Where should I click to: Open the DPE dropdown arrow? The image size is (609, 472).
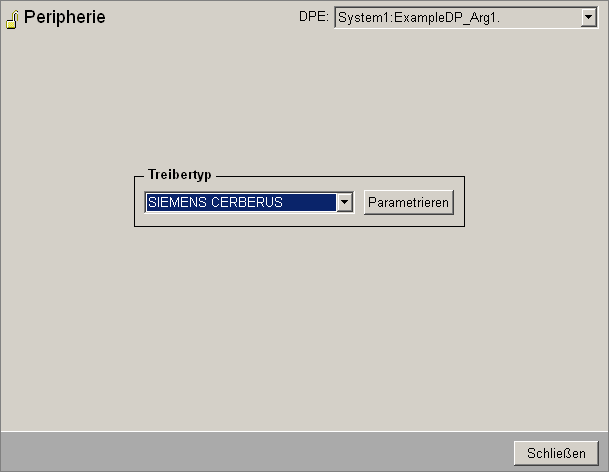click(589, 17)
